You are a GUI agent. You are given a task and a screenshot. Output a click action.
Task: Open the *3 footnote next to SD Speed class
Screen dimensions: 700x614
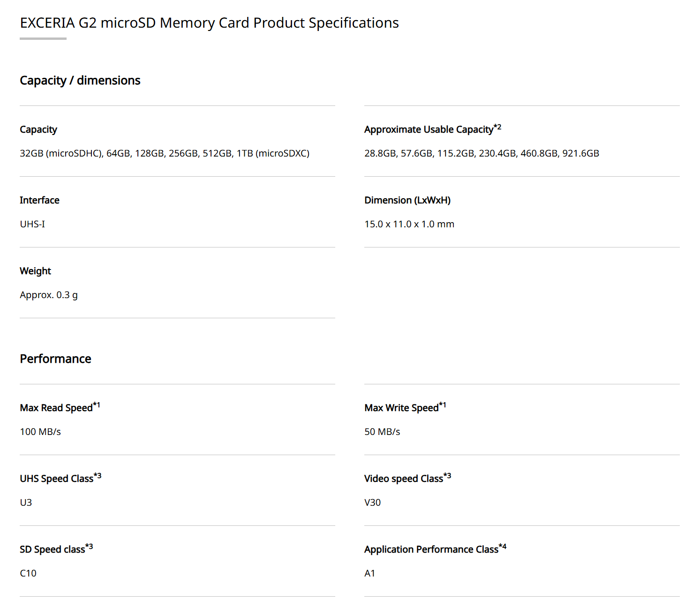89,547
